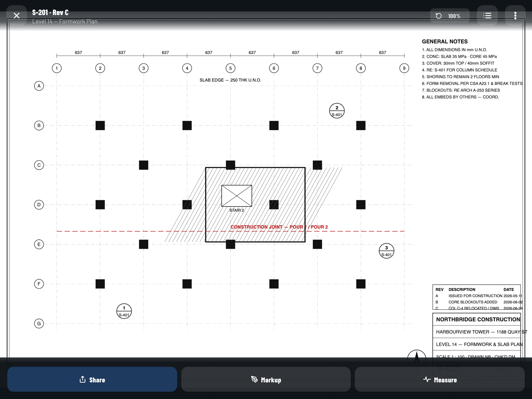Tap the S-201 · Rev C header title
This screenshot has height=399, width=532.
click(x=50, y=12)
